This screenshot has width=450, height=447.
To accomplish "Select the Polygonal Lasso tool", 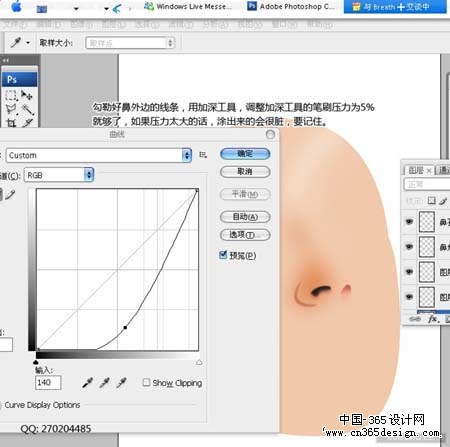I will tap(11, 109).
